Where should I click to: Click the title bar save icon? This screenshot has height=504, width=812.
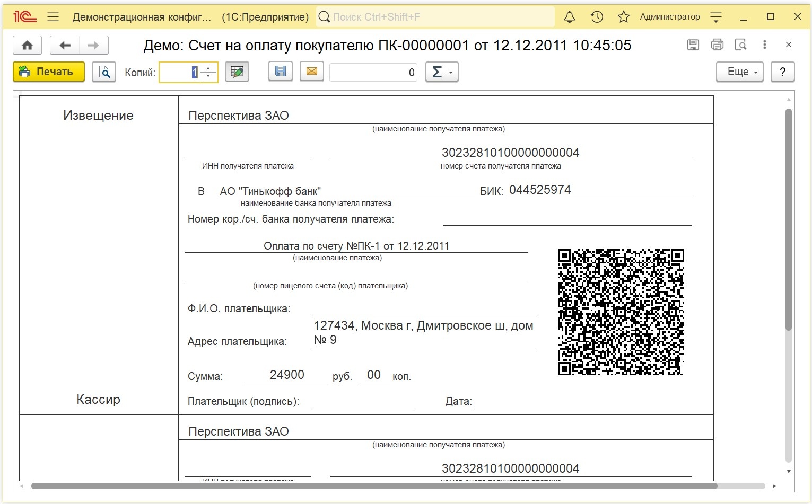pos(693,45)
